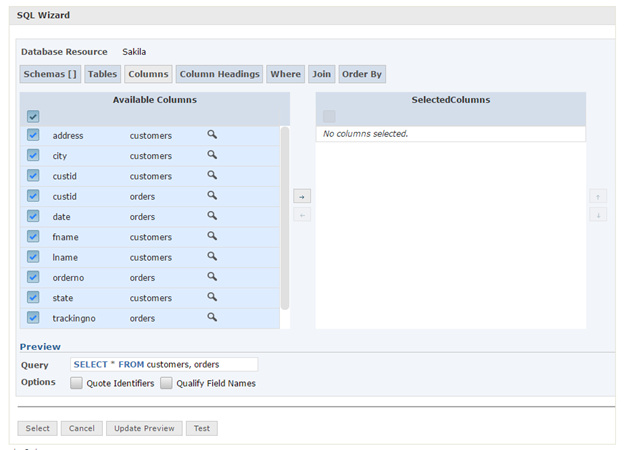Toggle select-all checkbox in Available Columns header
This screenshot has width=624, height=450.
[x=33, y=117]
